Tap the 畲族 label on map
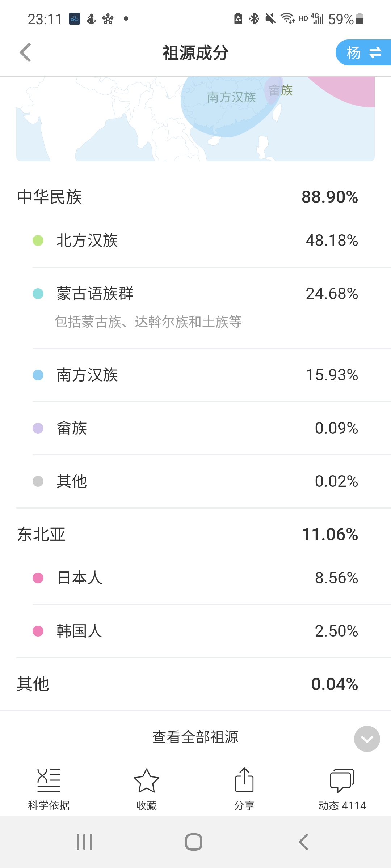This screenshot has width=391, height=868. [x=281, y=90]
